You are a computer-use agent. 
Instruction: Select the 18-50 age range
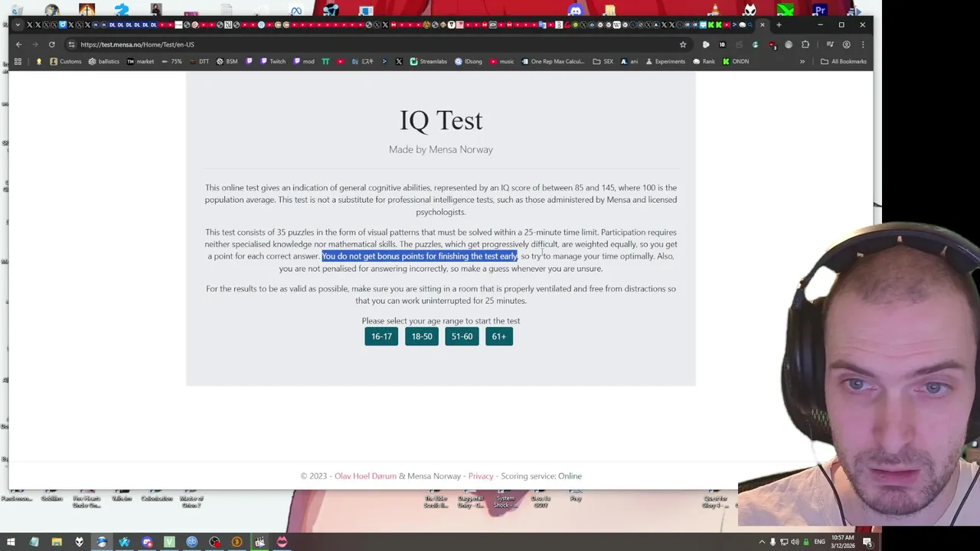422,337
